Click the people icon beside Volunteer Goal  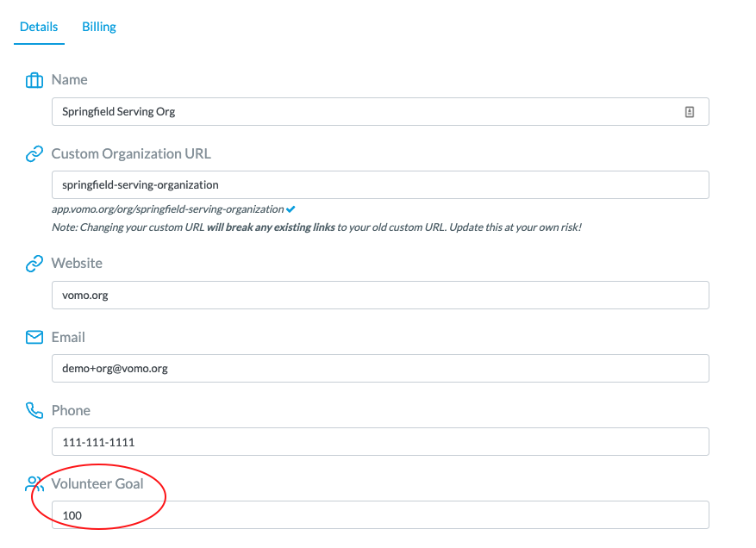click(x=34, y=484)
